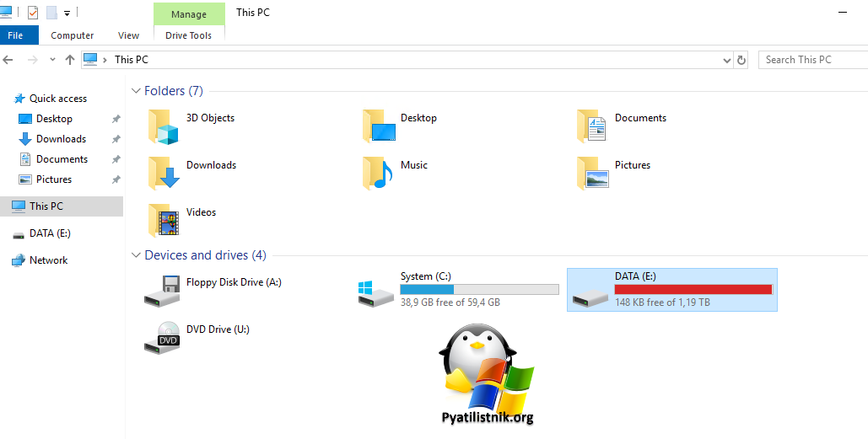Open the address bar history dropdown
This screenshot has height=439, width=868.
(x=727, y=60)
